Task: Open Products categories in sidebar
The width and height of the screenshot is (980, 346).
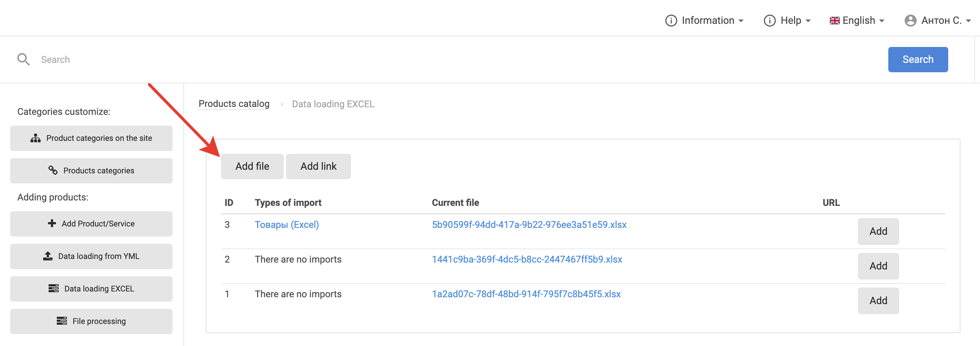Action: pyautogui.click(x=91, y=170)
